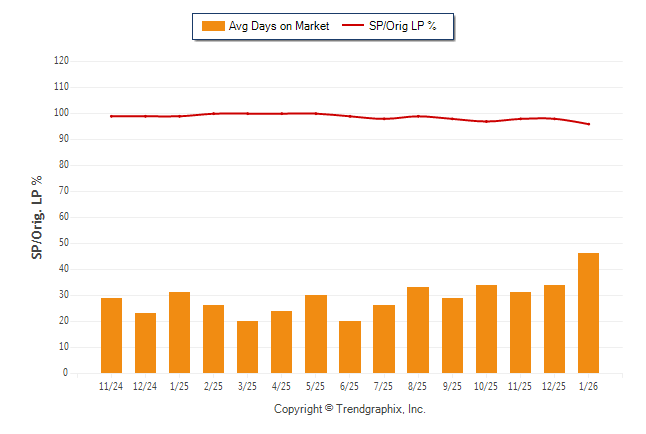Click the red line start point at 11/24
This screenshot has height=434, width=646.
111,116
